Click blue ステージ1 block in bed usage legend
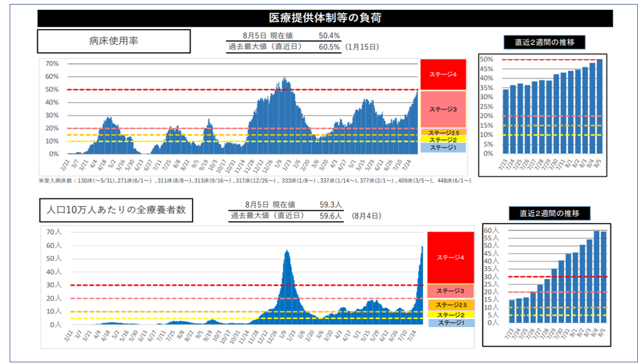 pos(443,148)
